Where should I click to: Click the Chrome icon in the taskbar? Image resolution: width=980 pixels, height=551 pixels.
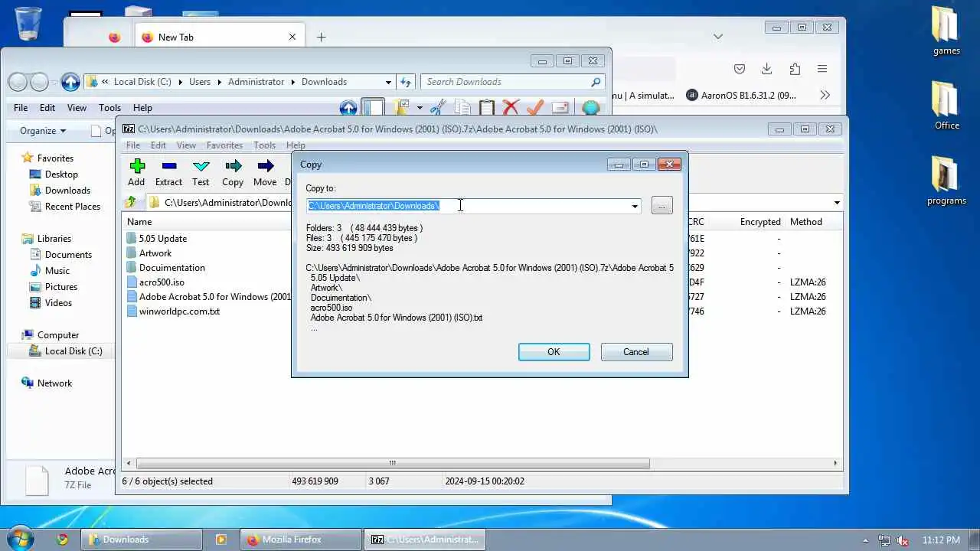click(63, 540)
